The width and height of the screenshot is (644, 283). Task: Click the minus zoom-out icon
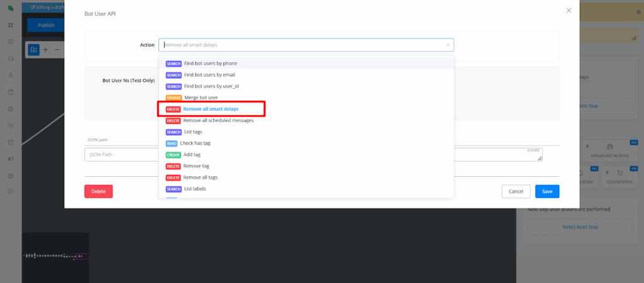click(x=57, y=49)
